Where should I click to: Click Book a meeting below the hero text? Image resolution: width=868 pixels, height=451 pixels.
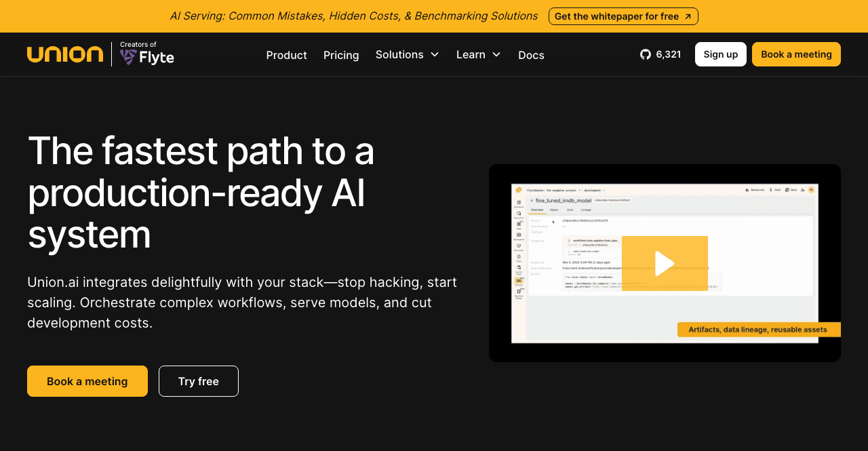(x=87, y=381)
